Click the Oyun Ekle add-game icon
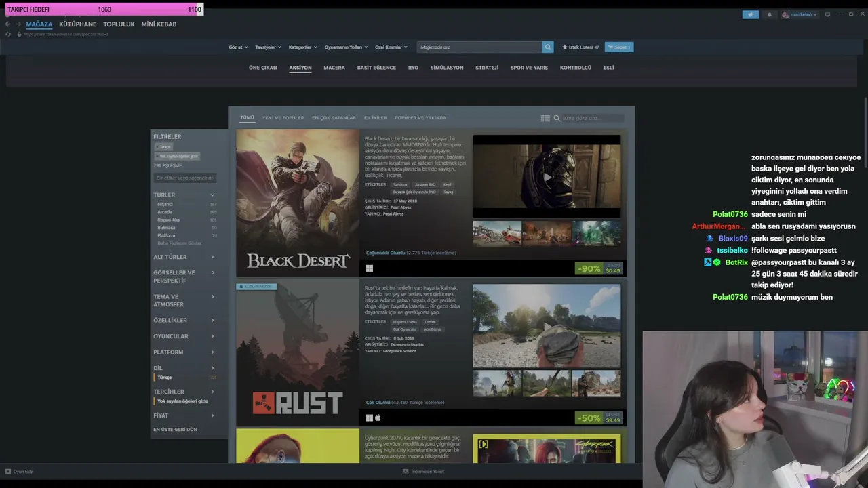The image size is (868, 488). [x=8, y=472]
